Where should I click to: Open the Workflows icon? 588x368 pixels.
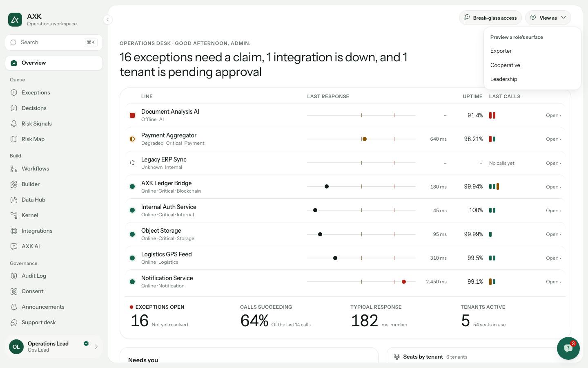tap(14, 169)
